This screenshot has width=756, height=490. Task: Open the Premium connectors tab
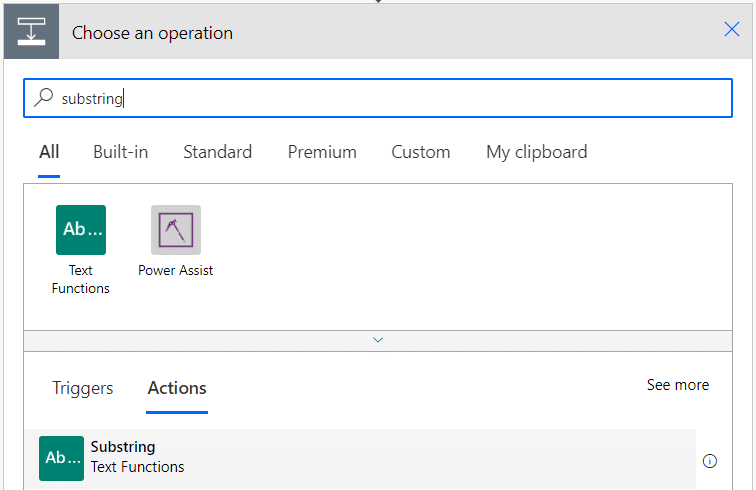322,152
